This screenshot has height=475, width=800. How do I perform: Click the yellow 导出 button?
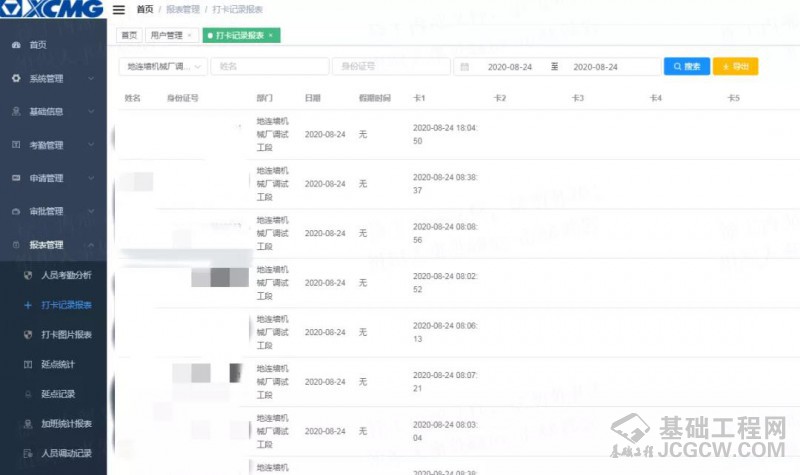click(x=735, y=67)
